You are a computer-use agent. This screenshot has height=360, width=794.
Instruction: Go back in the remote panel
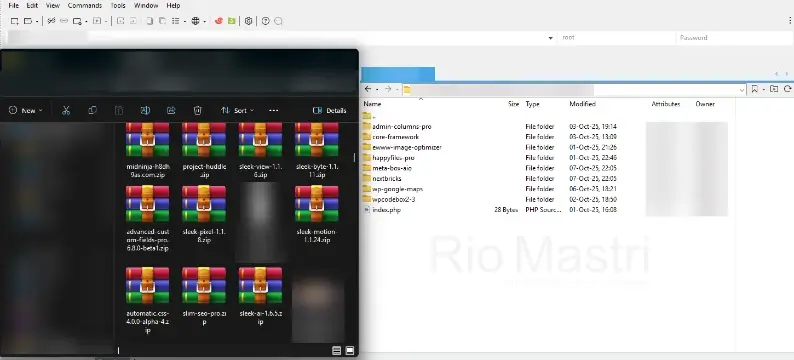[x=368, y=89]
